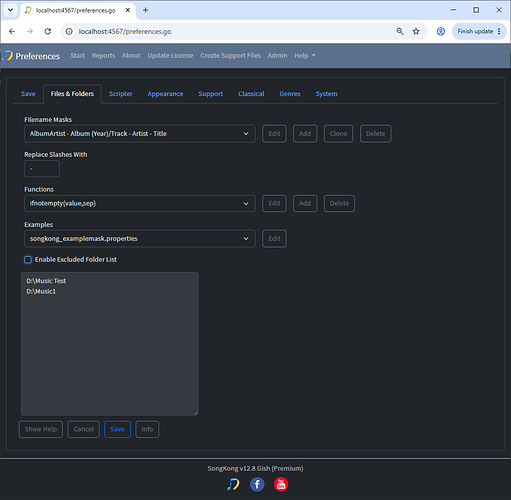511x500 pixels.
Task: Open the Facebook icon link
Action: pyautogui.click(x=257, y=484)
